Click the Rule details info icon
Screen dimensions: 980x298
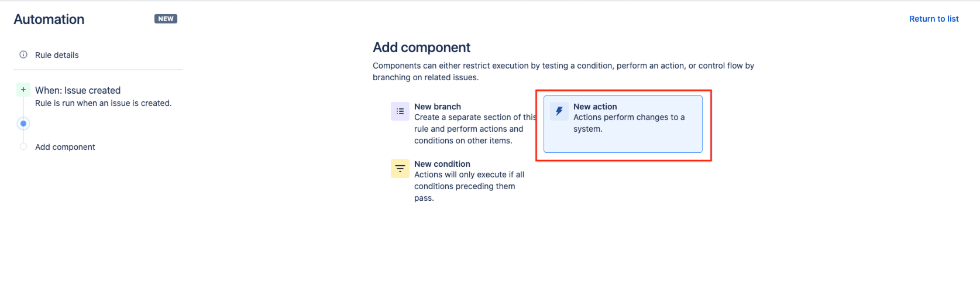(x=23, y=54)
